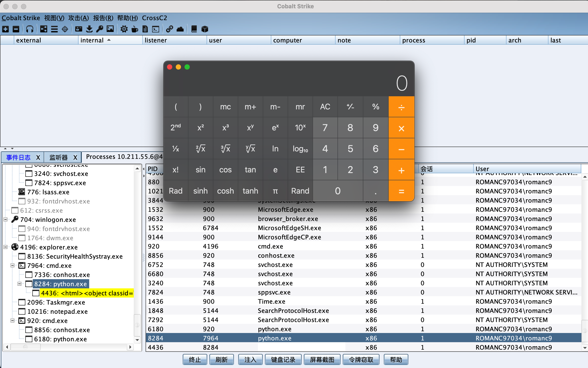The height and width of the screenshot is (368, 588).
Task: Switch to pivot graph view icon
Action: pos(44,29)
